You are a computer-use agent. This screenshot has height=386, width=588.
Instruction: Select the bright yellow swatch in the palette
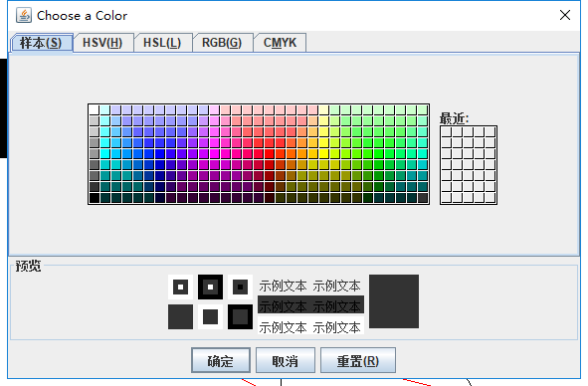tap(324, 154)
